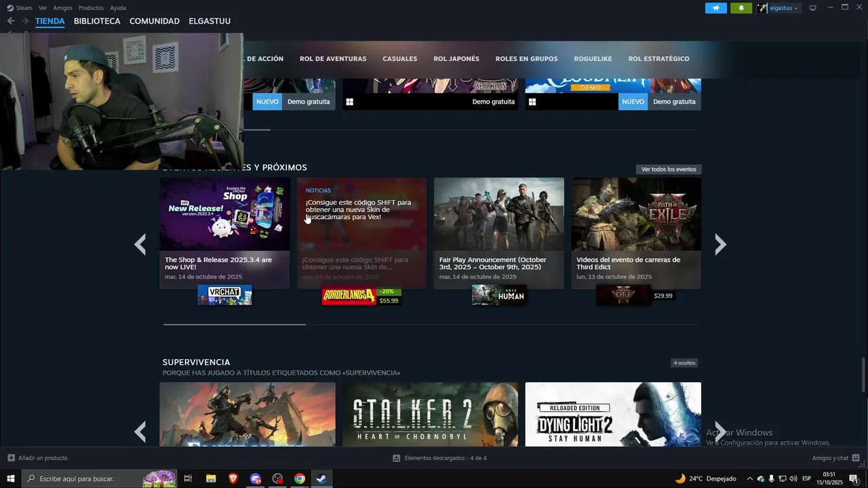
Task: Select the ROL ESTRATÉGICO category
Action: point(658,59)
